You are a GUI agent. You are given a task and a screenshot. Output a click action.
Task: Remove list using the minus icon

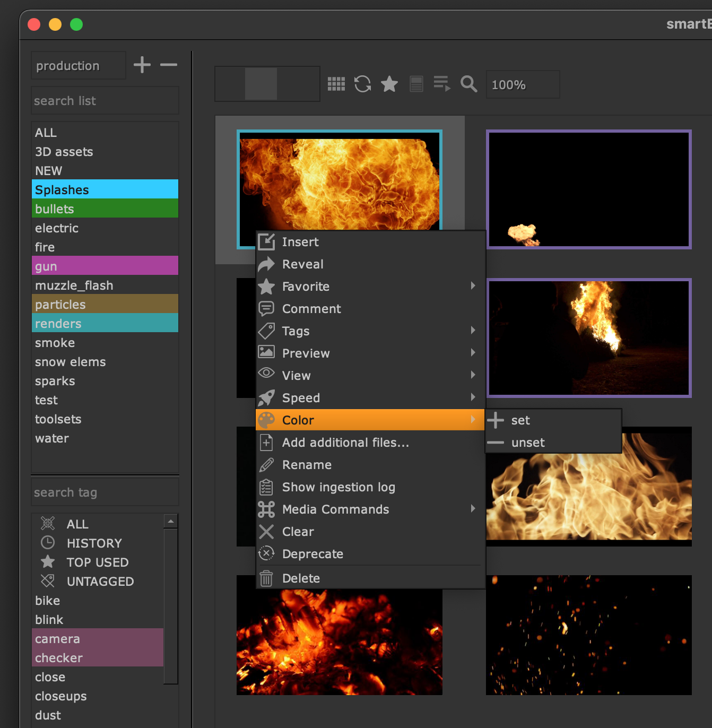[169, 65]
